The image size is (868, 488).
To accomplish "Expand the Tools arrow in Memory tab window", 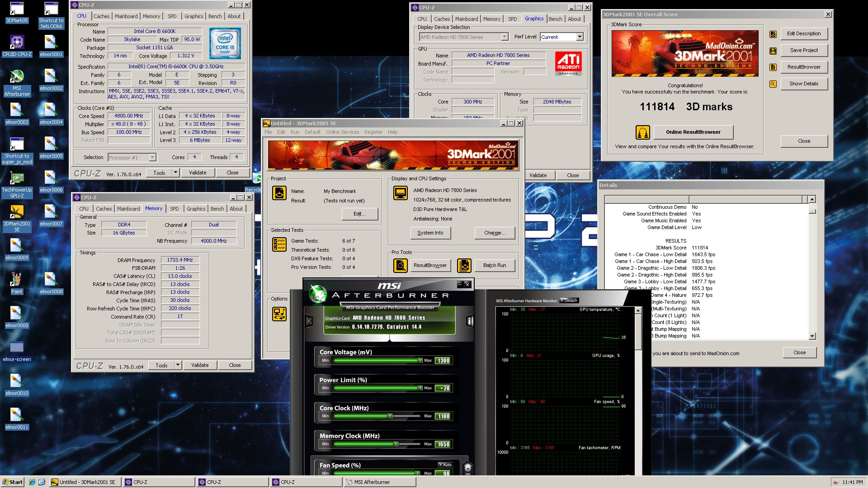I will coord(178,365).
